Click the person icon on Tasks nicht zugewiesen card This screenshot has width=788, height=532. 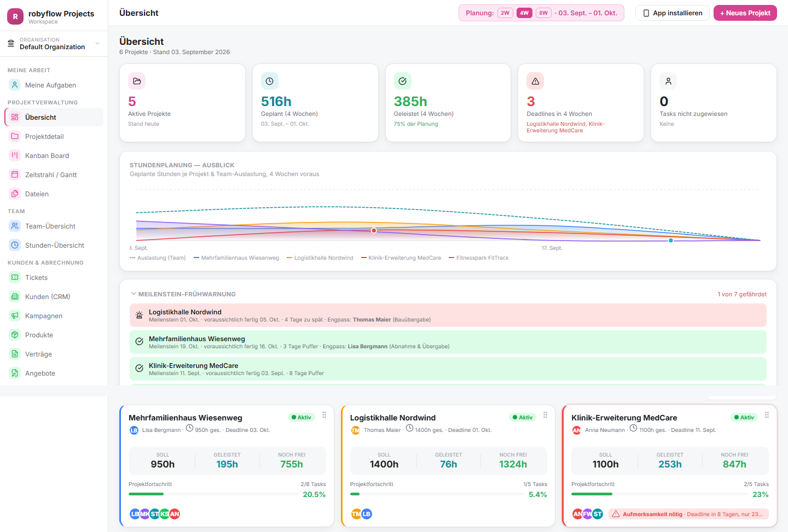click(668, 81)
